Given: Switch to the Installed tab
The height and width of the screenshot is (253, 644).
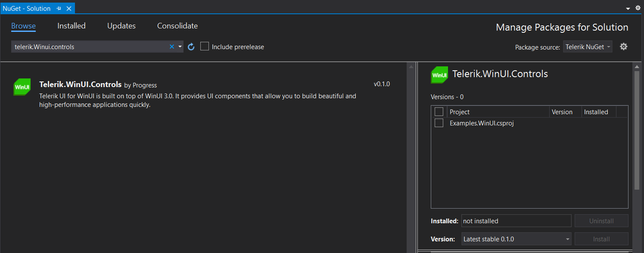Looking at the screenshot, I should 71,26.
